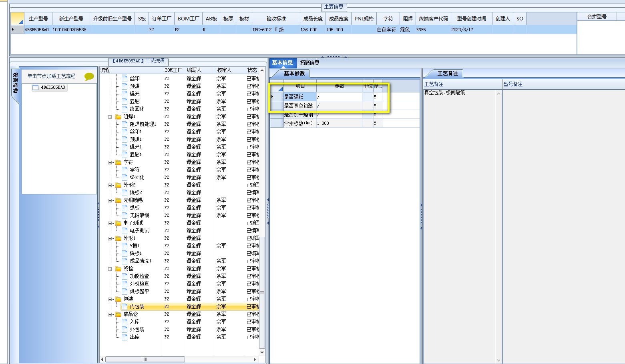Click the document icon for 功能检查
Image resolution: width=625 pixels, height=364 pixels.
coord(125,276)
